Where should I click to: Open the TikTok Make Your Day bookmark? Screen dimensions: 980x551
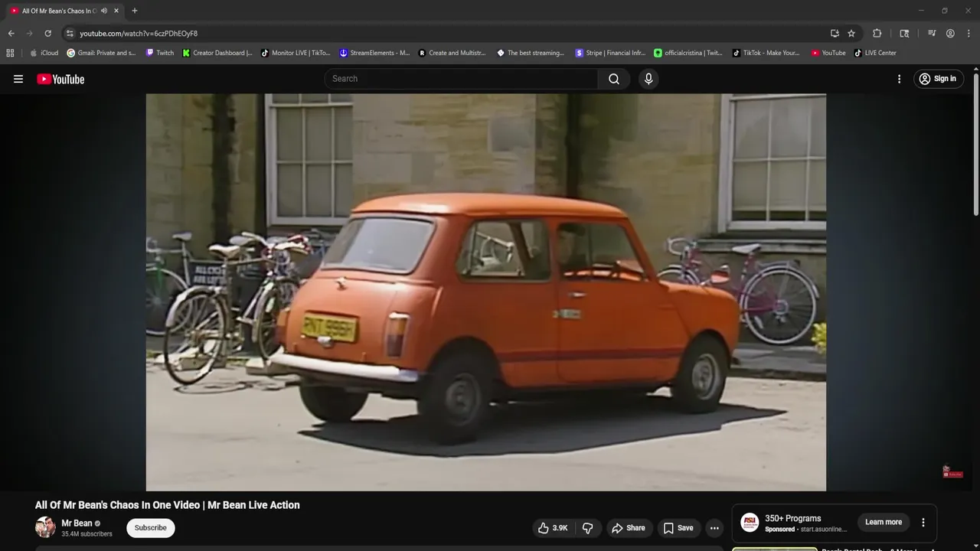click(766, 53)
